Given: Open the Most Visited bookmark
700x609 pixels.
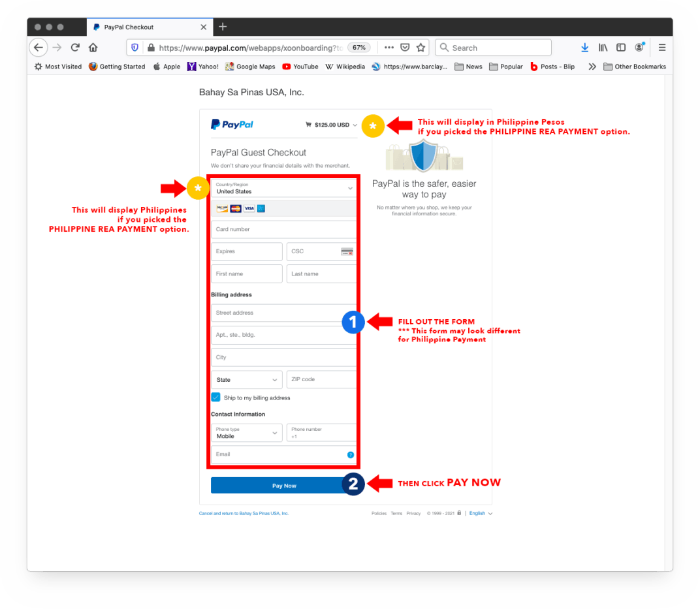Looking at the screenshot, I should [x=58, y=67].
